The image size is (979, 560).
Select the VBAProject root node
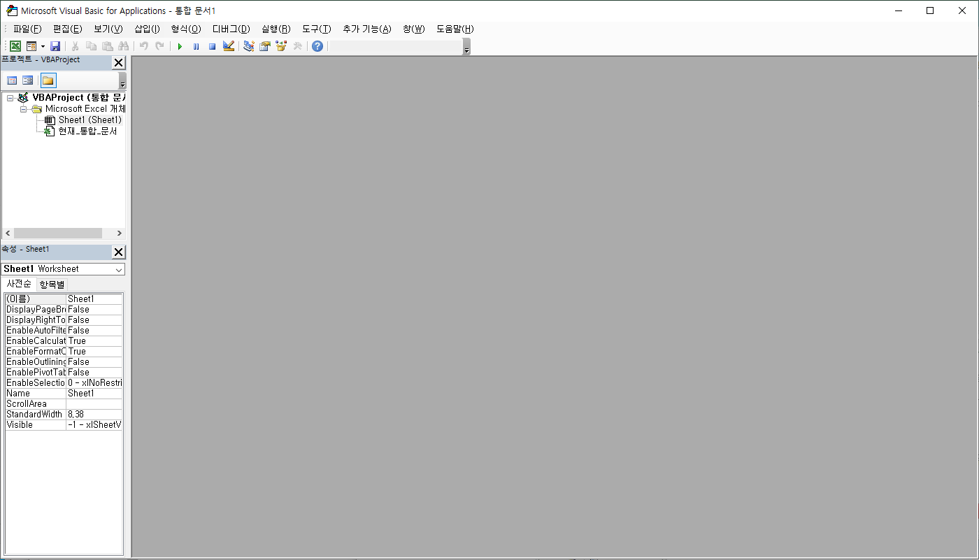coord(78,98)
